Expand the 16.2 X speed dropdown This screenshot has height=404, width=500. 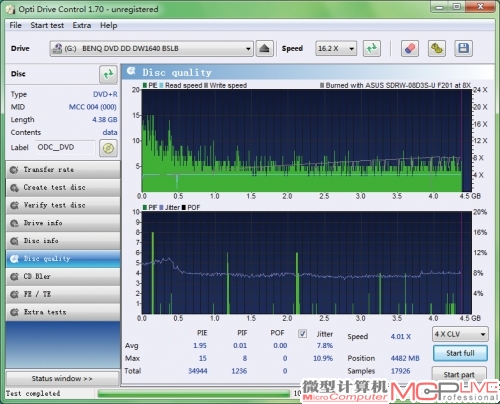coord(336,49)
